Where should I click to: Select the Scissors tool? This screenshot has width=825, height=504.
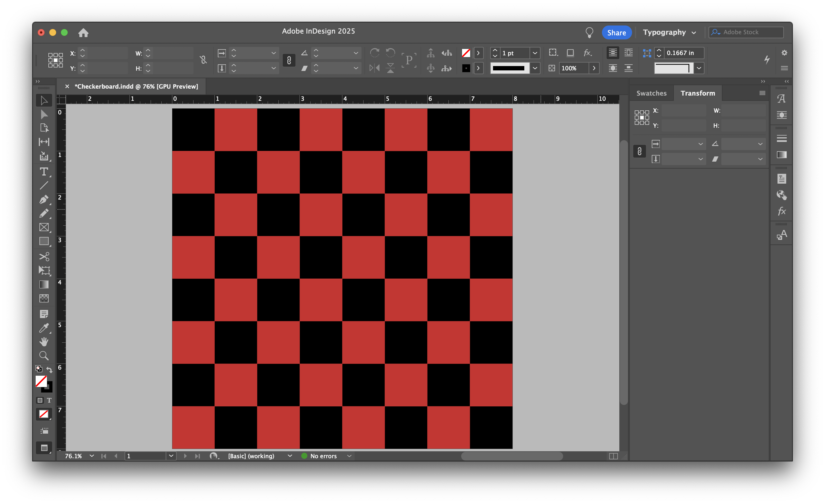(44, 257)
